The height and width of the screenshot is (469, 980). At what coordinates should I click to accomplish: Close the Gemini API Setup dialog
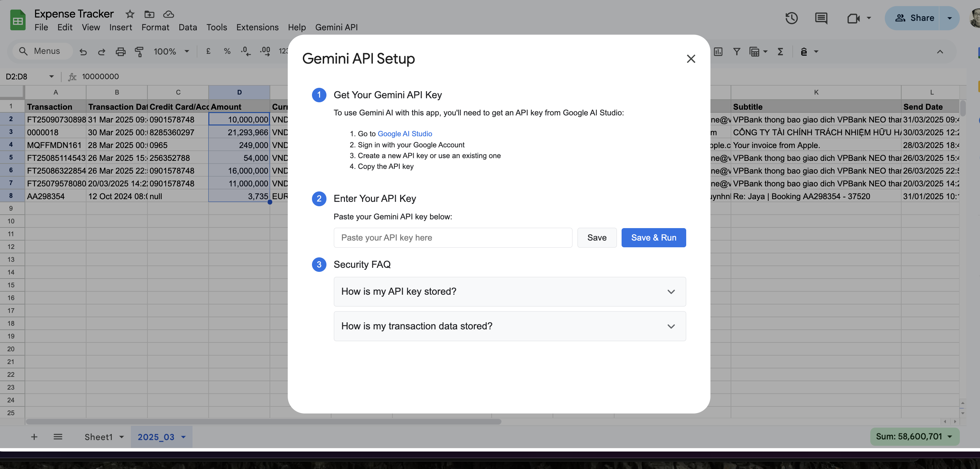click(x=691, y=59)
